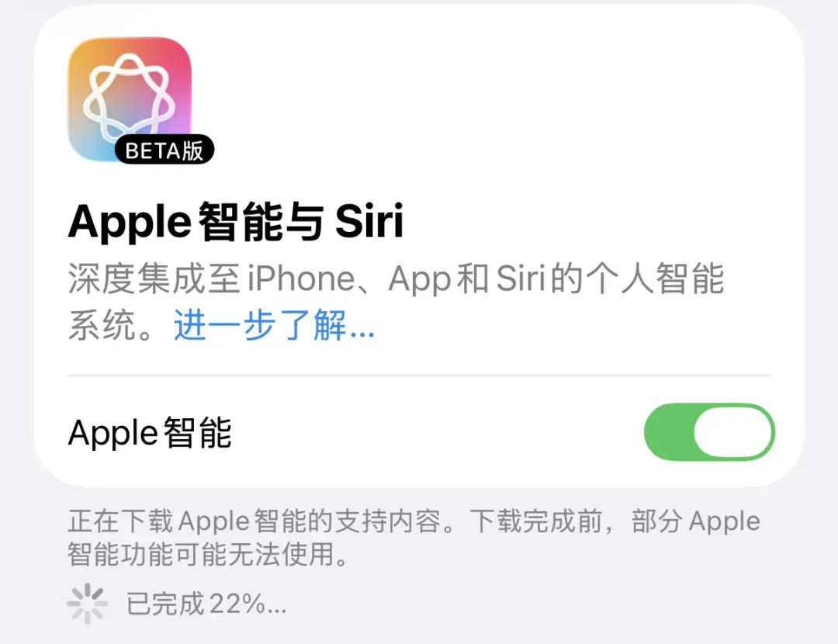
Task: Open the 进一步了解... link
Action: click(x=274, y=325)
